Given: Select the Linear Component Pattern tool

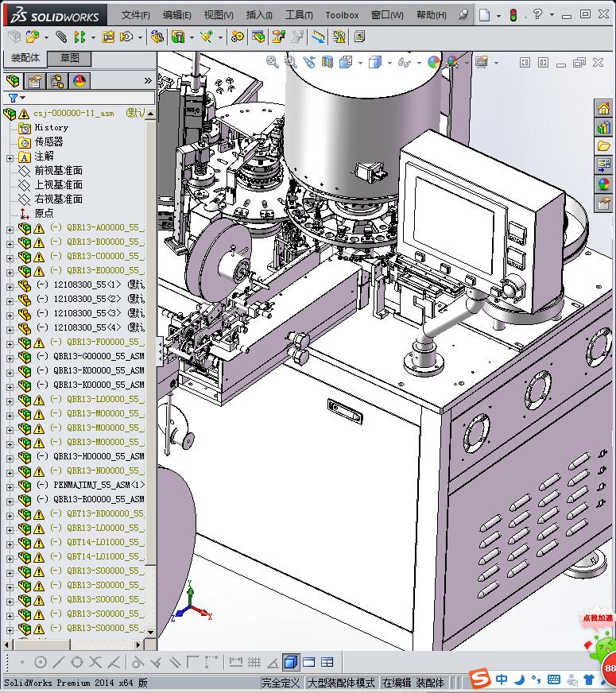Looking at the screenshot, I should pos(79,37).
